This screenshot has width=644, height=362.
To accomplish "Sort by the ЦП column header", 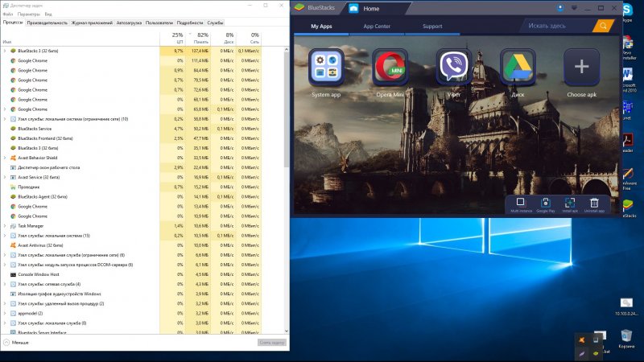I will [x=172, y=38].
